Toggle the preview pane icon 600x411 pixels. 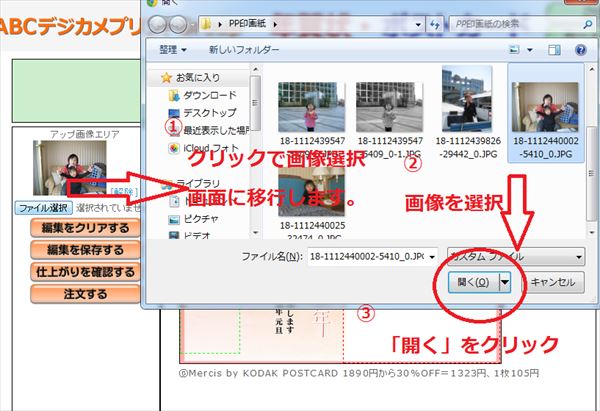pos(554,50)
